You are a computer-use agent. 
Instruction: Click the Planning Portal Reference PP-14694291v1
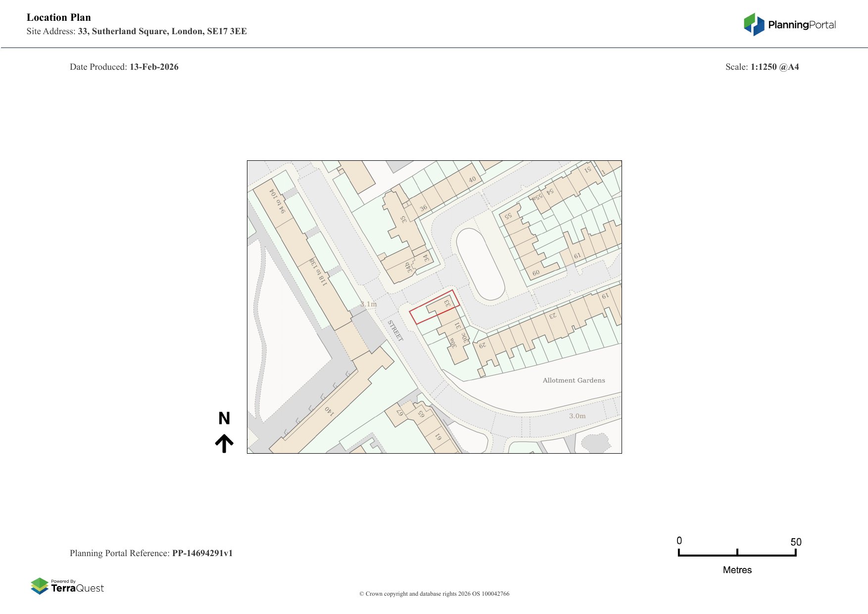click(151, 553)
